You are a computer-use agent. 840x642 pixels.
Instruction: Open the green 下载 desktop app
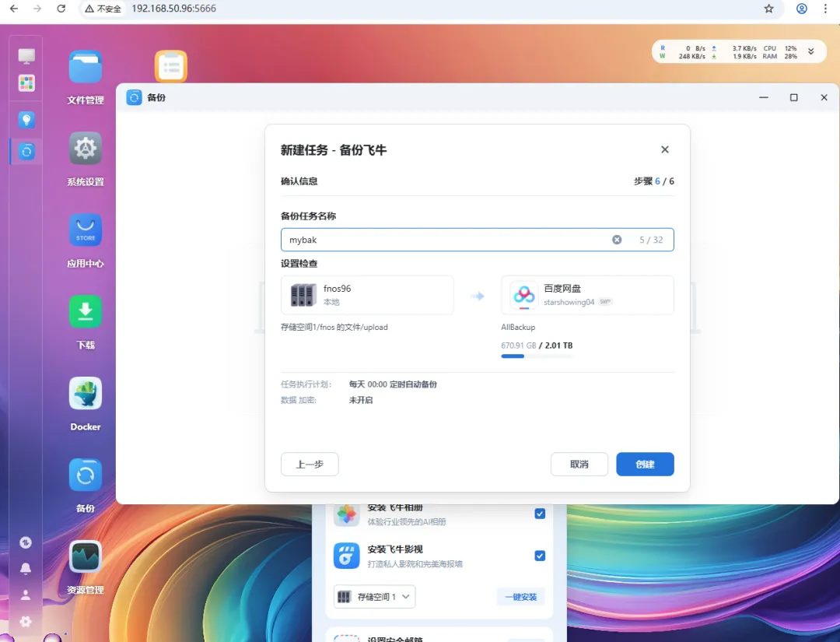86,311
